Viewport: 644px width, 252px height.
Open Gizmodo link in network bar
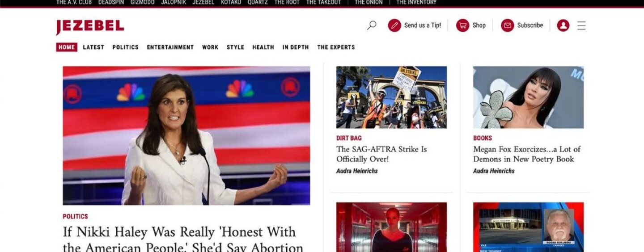click(142, 2)
